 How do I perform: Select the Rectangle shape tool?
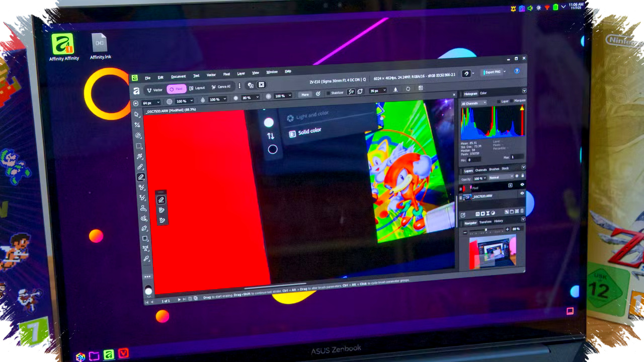pyautogui.click(x=145, y=238)
